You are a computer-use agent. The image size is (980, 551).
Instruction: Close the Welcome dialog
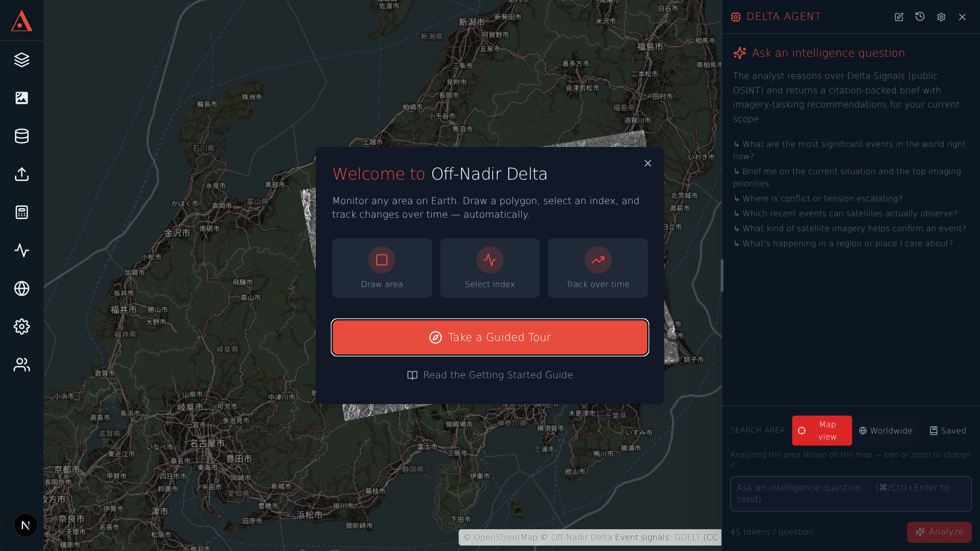point(648,163)
